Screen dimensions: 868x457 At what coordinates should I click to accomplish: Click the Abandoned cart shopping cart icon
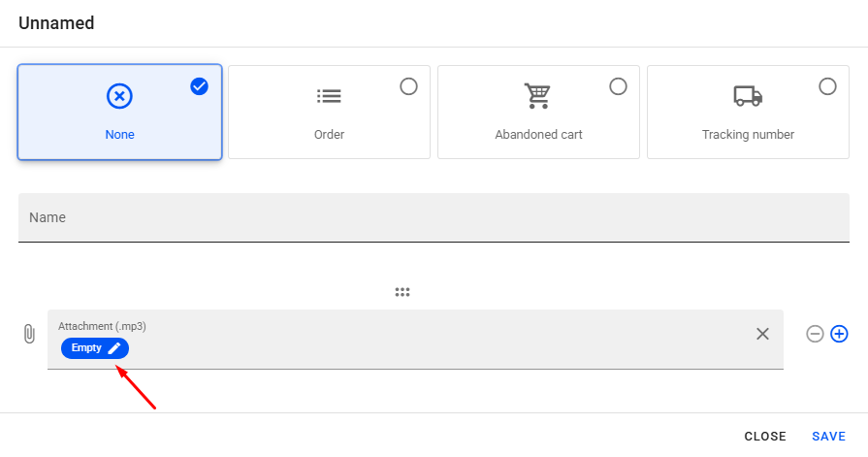[537, 96]
